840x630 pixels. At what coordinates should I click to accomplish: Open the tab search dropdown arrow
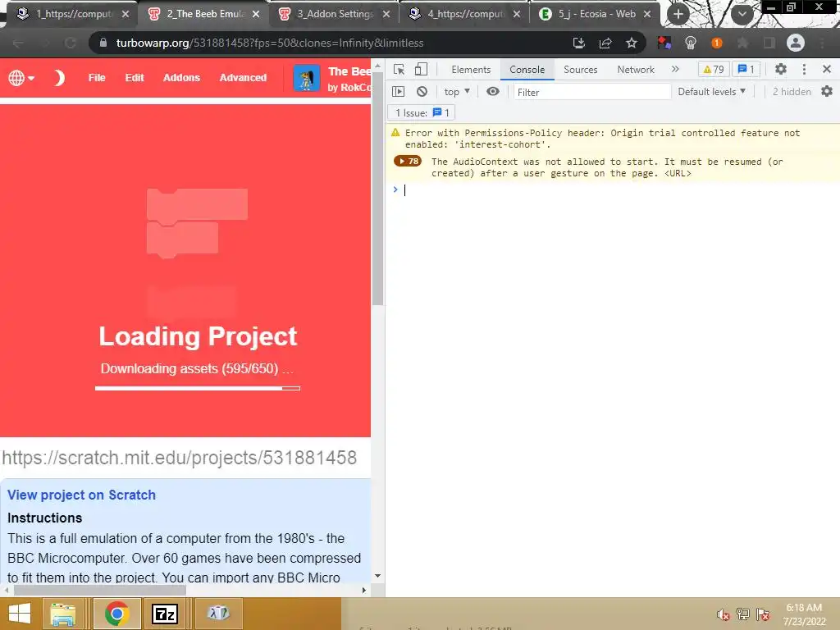[x=742, y=14]
